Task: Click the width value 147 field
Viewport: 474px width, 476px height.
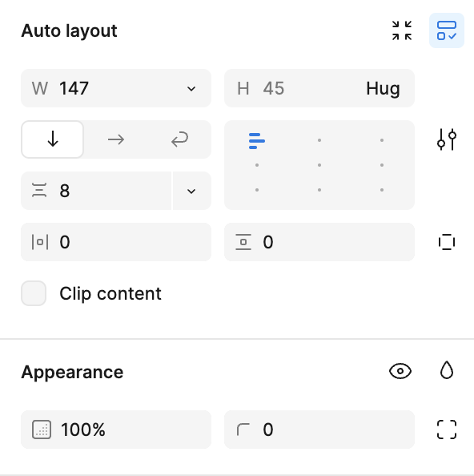Action: pos(116,88)
